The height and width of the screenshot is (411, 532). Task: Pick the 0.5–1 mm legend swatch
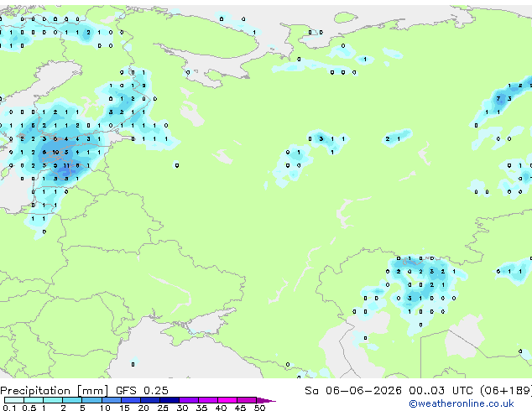pyautogui.click(x=34, y=400)
